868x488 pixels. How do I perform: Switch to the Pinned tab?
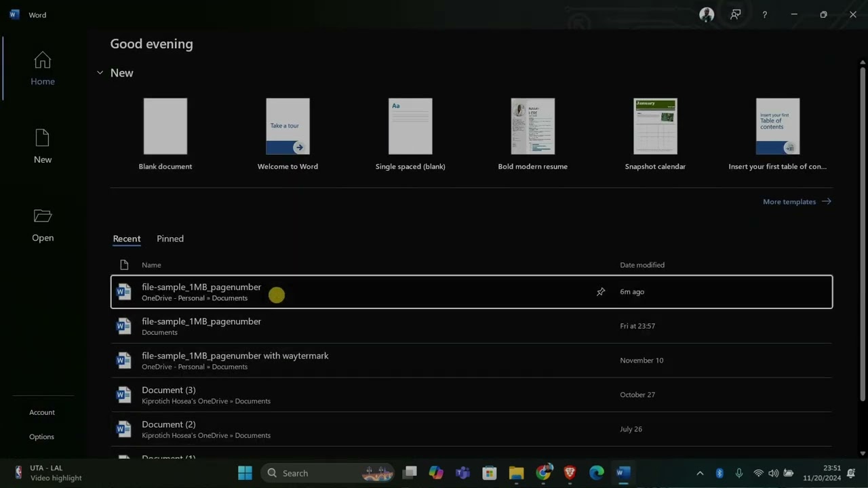[x=170, y=239]
